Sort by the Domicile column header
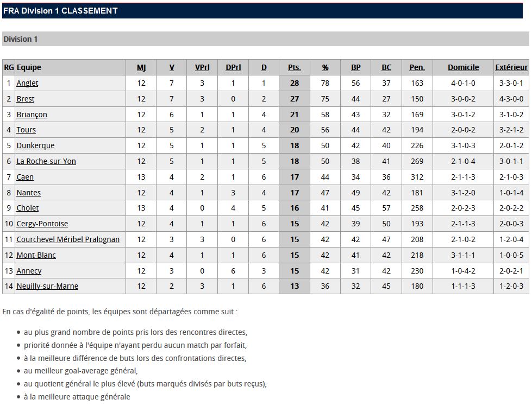The width and height of the screenshot is (532, 406). 463,67
